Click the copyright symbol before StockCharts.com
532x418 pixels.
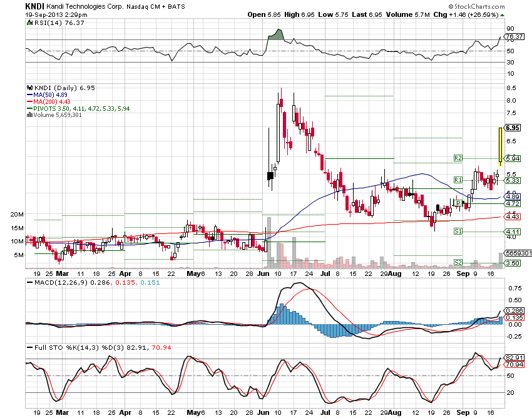pos(451,6)
